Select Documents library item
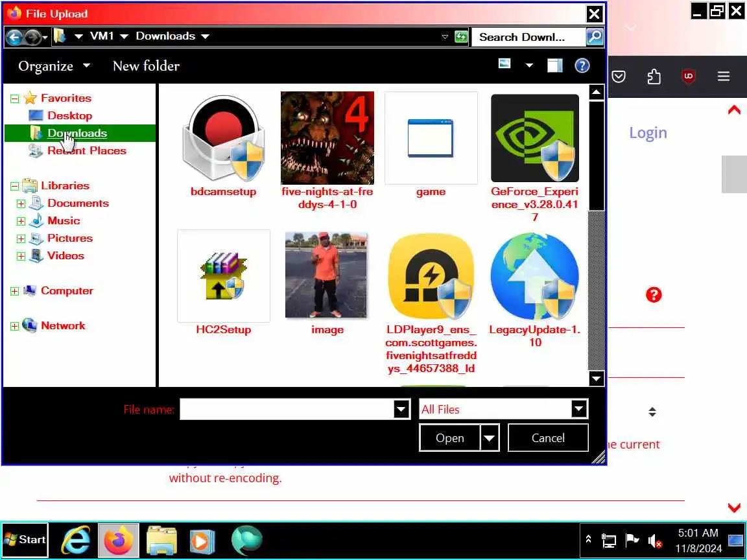Viewport: 747px width, 560px height. [78, 203]
